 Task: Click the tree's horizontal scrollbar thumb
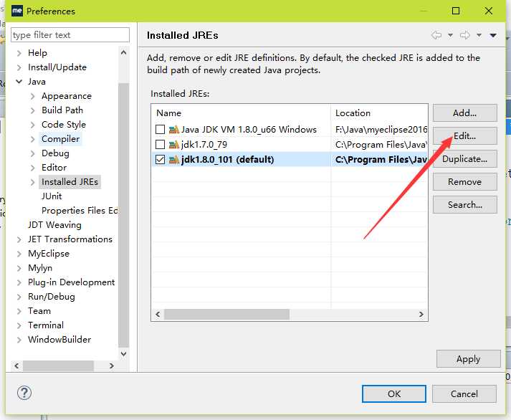(58, 366)
